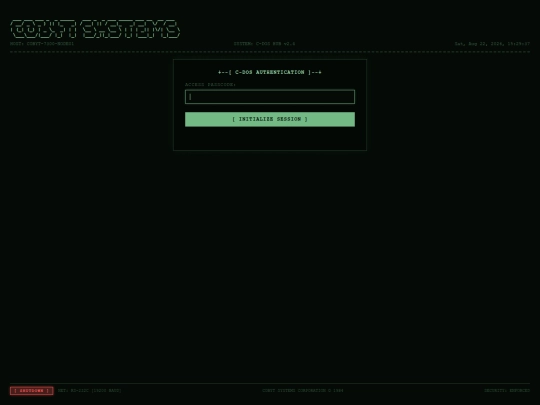The height and width of the screenshot is (405, 540).
Task: Click the SECURITY status text in footer
Action: pos(507,391)
